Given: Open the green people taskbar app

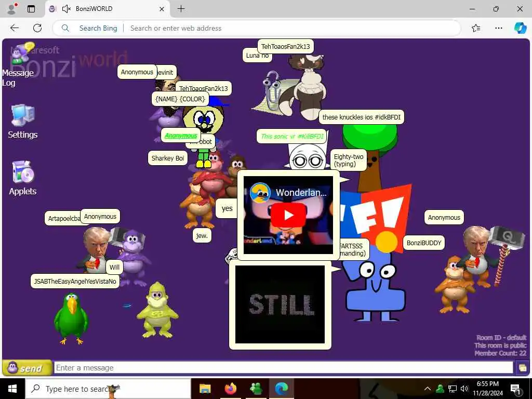Looking at the screenshot, I should tap(256, 389).
